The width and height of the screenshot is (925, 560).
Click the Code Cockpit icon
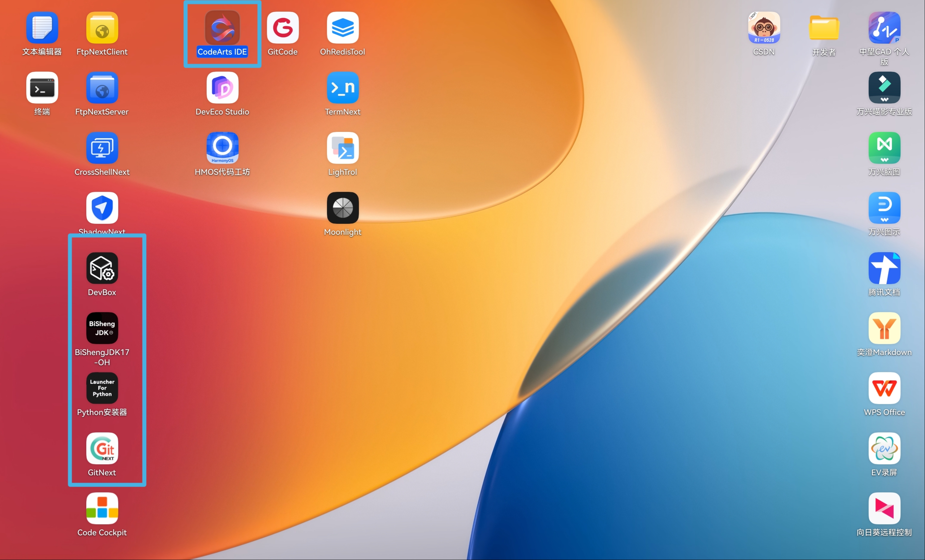(x=102, y=509)
